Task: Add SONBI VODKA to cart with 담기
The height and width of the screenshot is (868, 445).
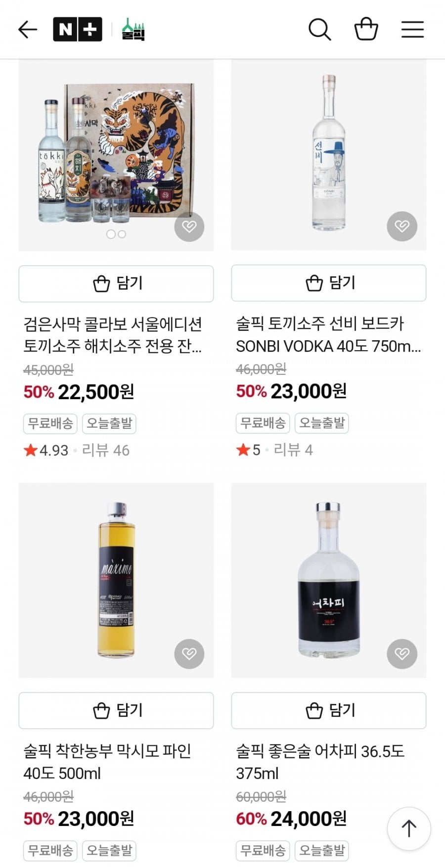Action: (x=329, y=283)
